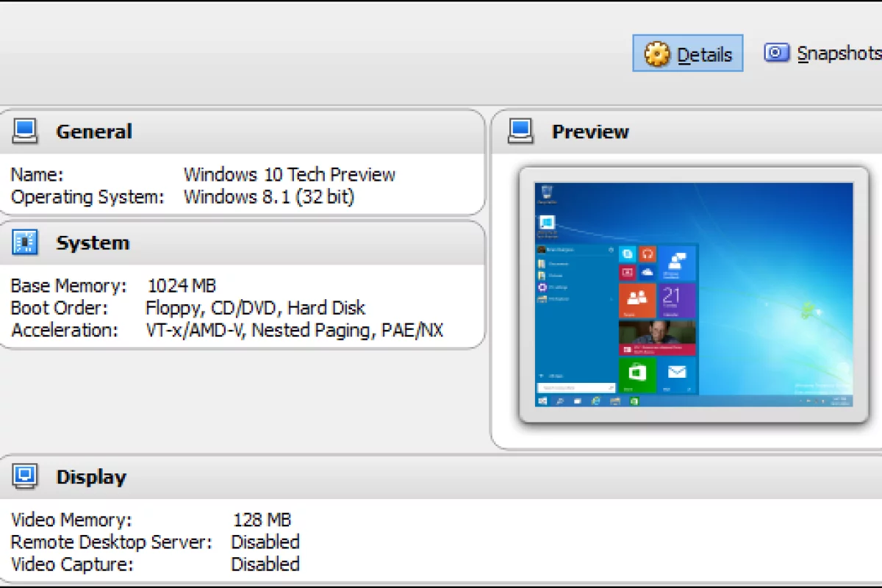Click the green Store tile in the preview

637,373
